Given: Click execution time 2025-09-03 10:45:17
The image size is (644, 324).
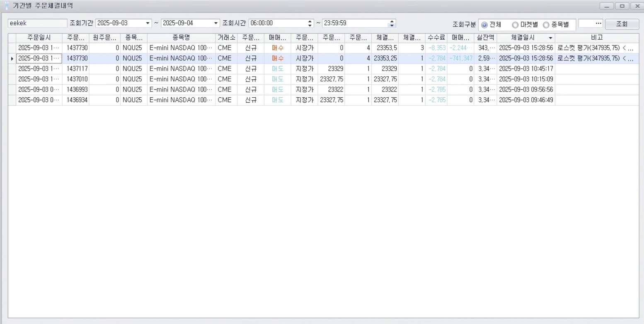Looking at the screenshot, I should tap(526, 69).
